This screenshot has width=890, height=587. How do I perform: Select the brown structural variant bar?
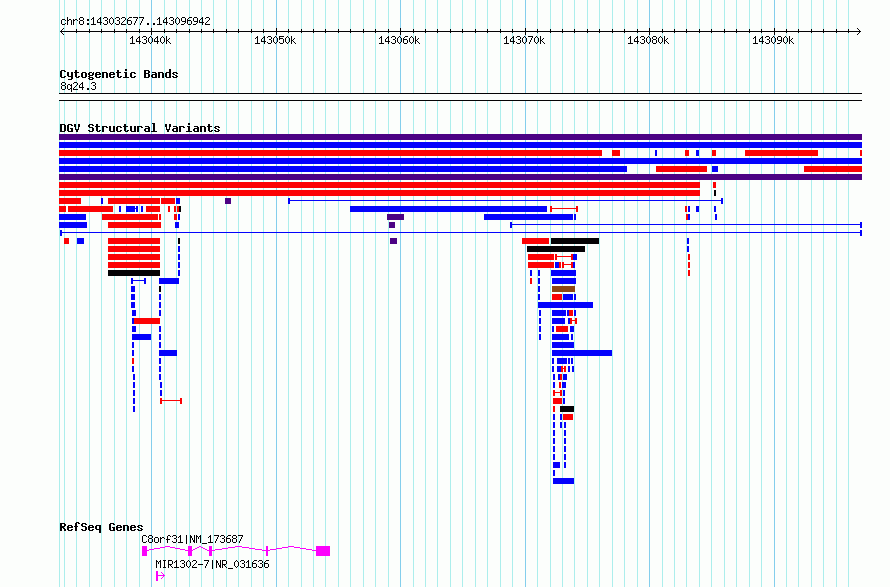click(x=564, y=289)
